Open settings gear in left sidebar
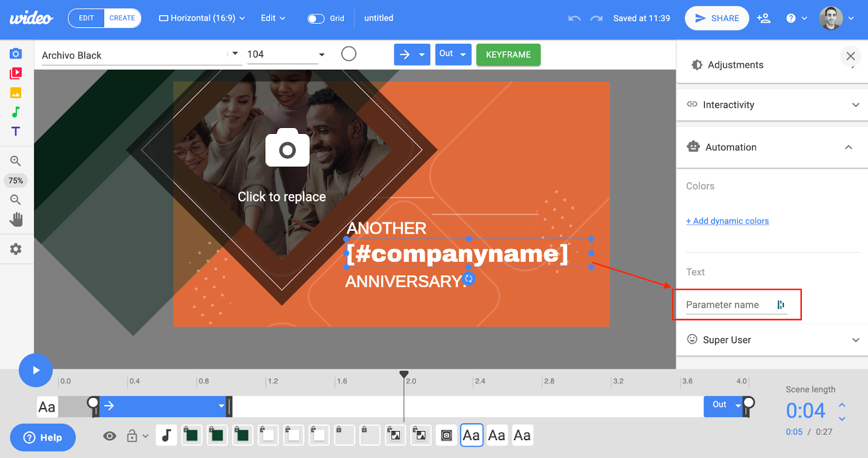Image resolution: width=868 pixels, height=458 pixels. (16, 249)
